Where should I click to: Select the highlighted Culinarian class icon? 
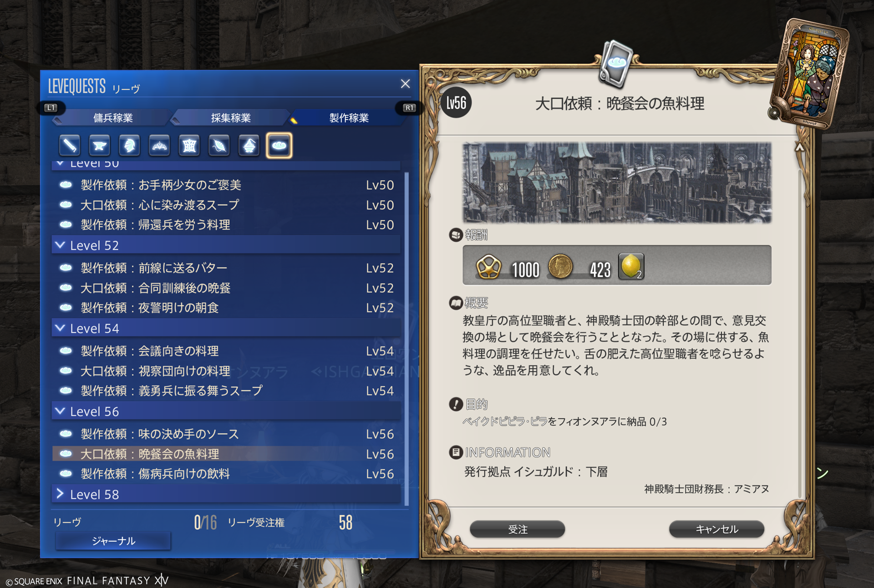[279, 146]
